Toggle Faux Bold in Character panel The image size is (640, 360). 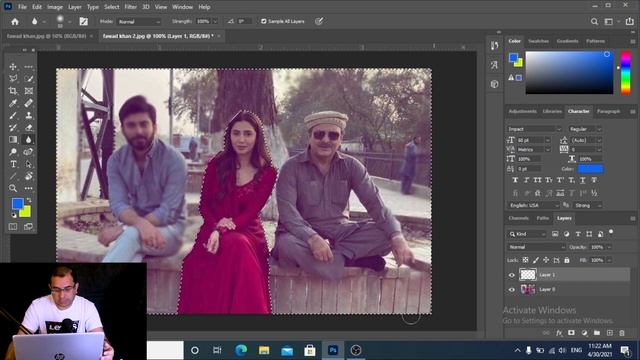tap(515, 180)
